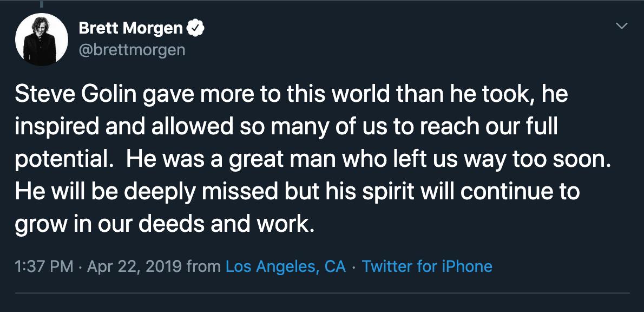Open the tweet options chevron menu
Screen dimensions: 644x312
point(622,26)
